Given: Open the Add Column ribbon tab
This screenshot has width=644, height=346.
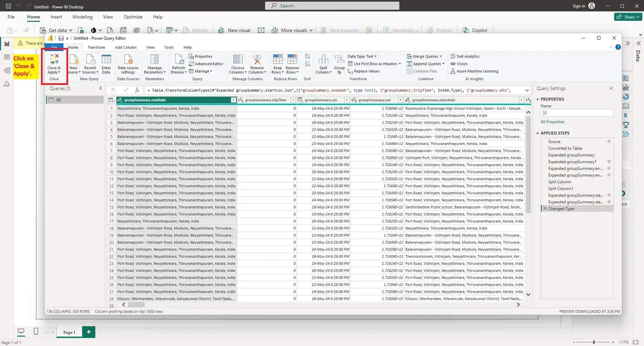Looking at the screenshot, I should (126, 47).
